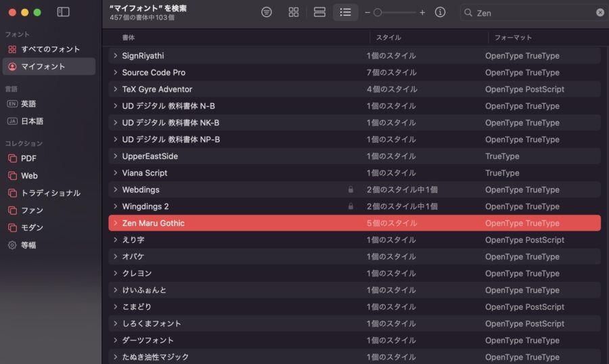Viewport: 609px width, 364px height.
Task: Click the JA badge next to 日本語
Action: click(x=12, y=121)
